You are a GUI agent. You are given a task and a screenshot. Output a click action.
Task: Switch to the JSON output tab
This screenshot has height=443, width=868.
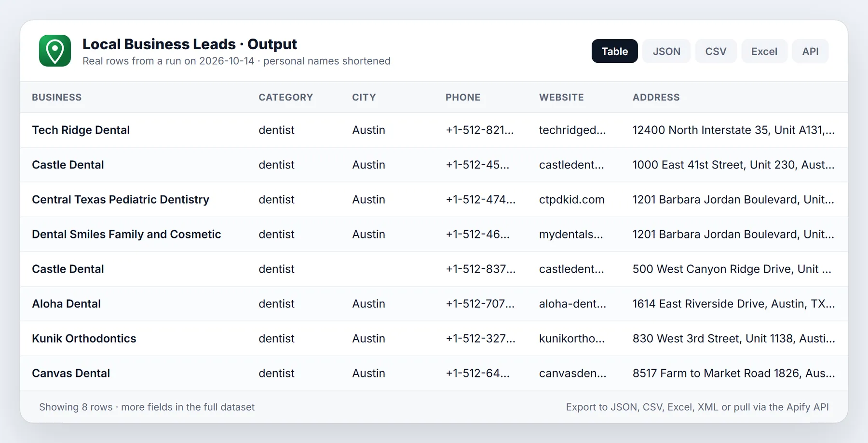[666, 51]
